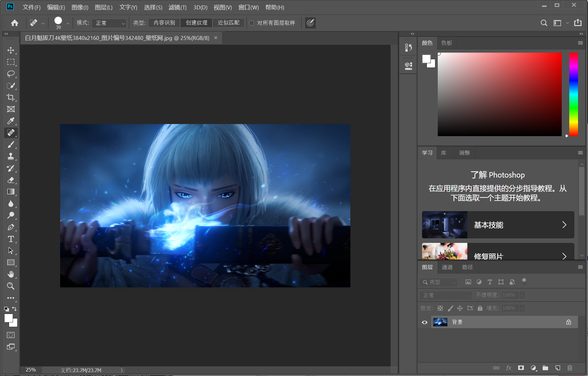Open the layer blend mode 正常 dropdown
The width and height of the screenshot is (588, 376).
click(x=446, y=295)
